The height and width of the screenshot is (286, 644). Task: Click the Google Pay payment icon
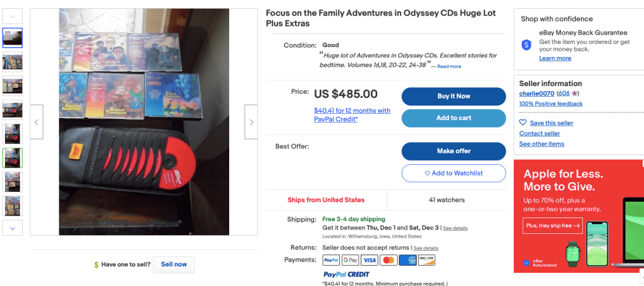point(350,260)
